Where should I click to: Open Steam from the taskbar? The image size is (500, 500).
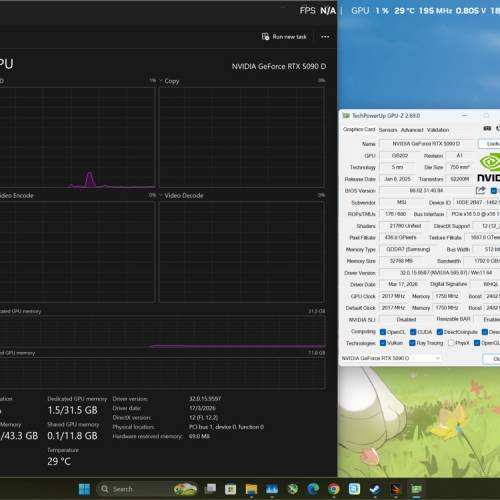point(375,489)
